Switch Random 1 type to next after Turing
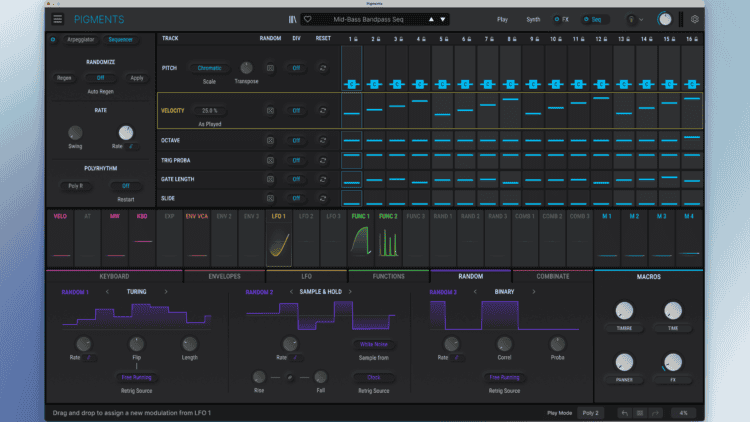 click(x=166, y=291)
